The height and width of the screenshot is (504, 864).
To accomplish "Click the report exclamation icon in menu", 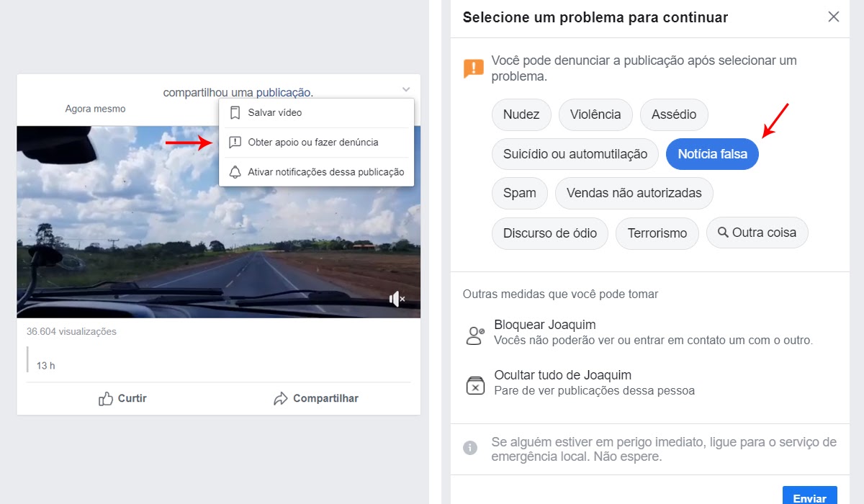I will tap(235, 143).
